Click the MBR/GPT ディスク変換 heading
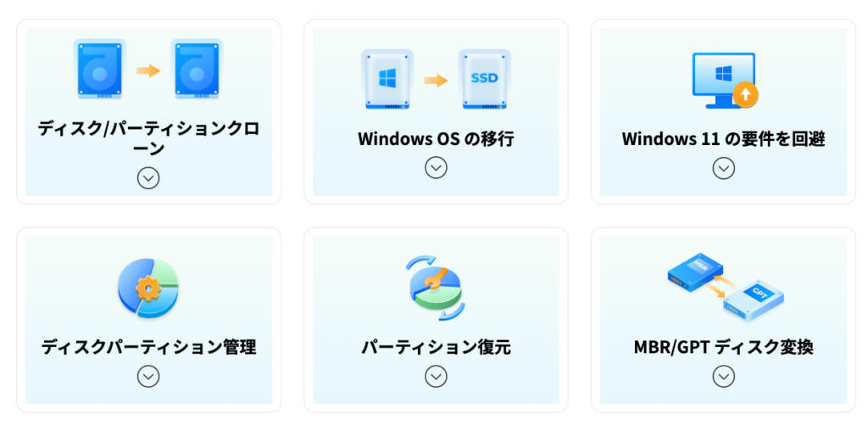This screenshot has width=868, height=431. (724, 348)
